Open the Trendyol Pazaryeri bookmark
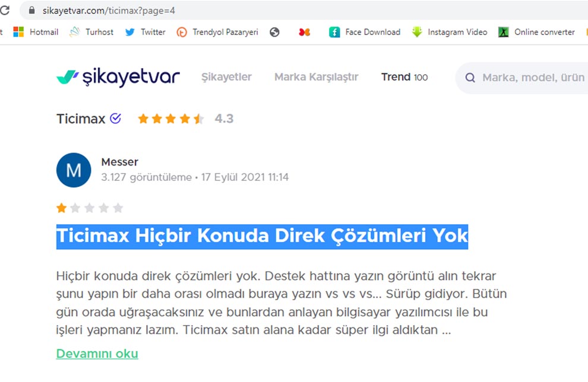Viewport: 588px width, 382px height. click(217, 32)
